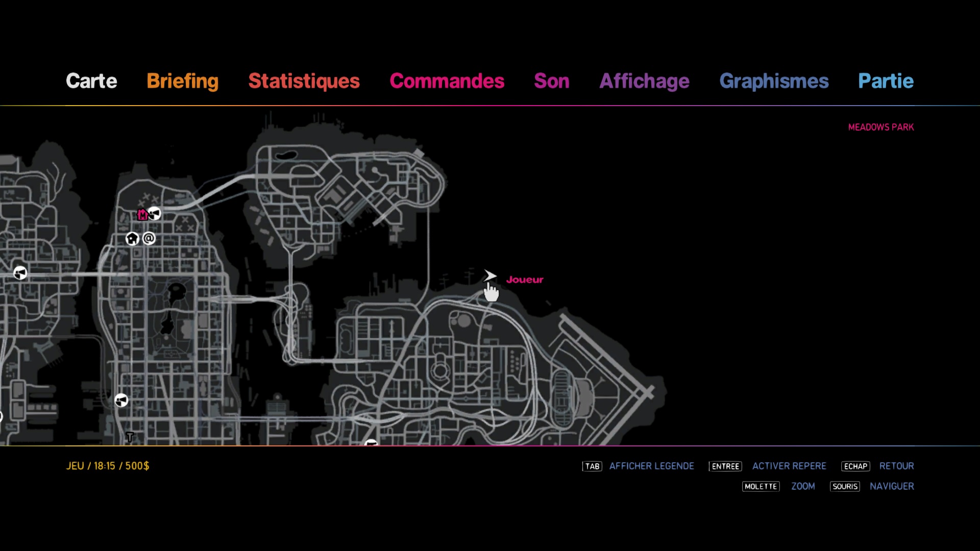980x551 pixels.
Task: Open the Partie tab
Action: coord(886,81)
